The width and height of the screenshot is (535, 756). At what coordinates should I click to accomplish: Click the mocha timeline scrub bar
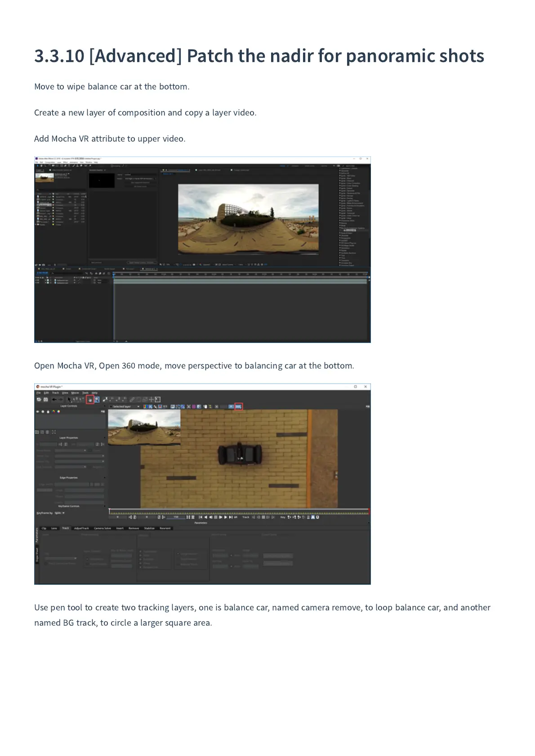(239, 512)
